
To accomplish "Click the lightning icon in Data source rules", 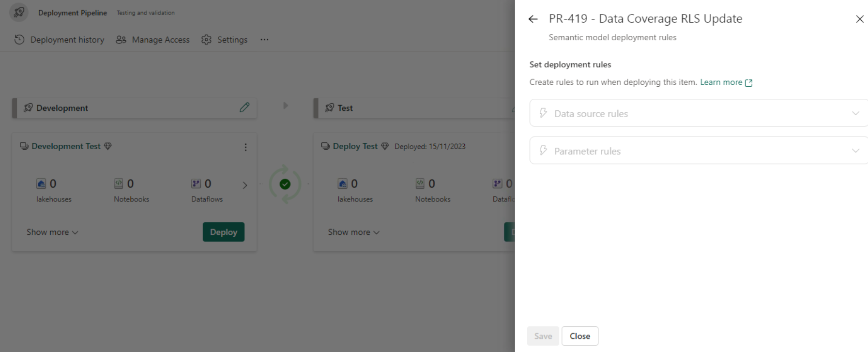I will 543,113.
